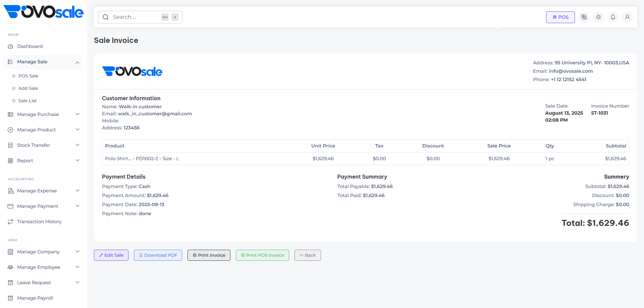The height and width of the screenshot is (308, 644).
Task: Click Print Invoice button
Action: click(x=209, y=255)
